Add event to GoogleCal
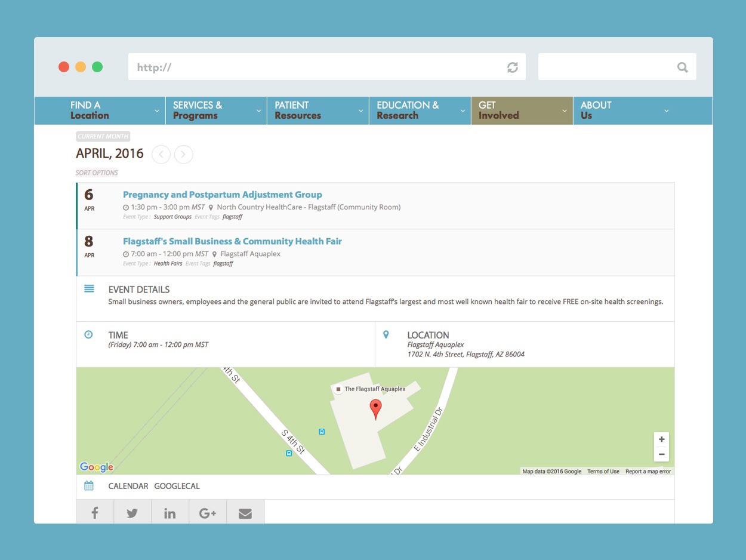The image size is (746, 560). coord(177,486)
